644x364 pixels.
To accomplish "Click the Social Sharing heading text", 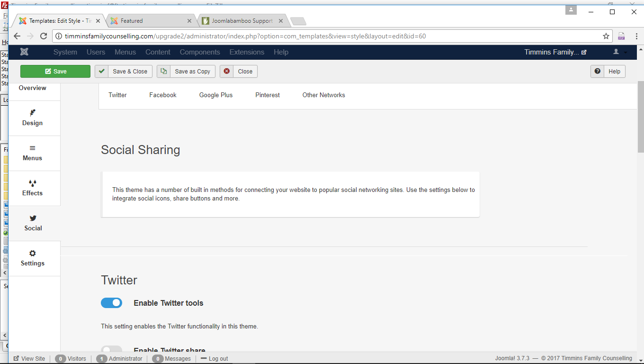I will [141, 150].
